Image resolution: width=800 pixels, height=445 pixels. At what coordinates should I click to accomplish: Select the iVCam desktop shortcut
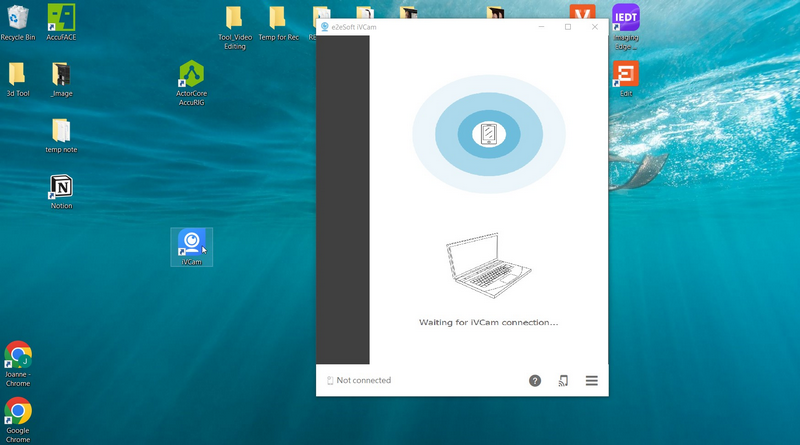[x=191, y=247]
